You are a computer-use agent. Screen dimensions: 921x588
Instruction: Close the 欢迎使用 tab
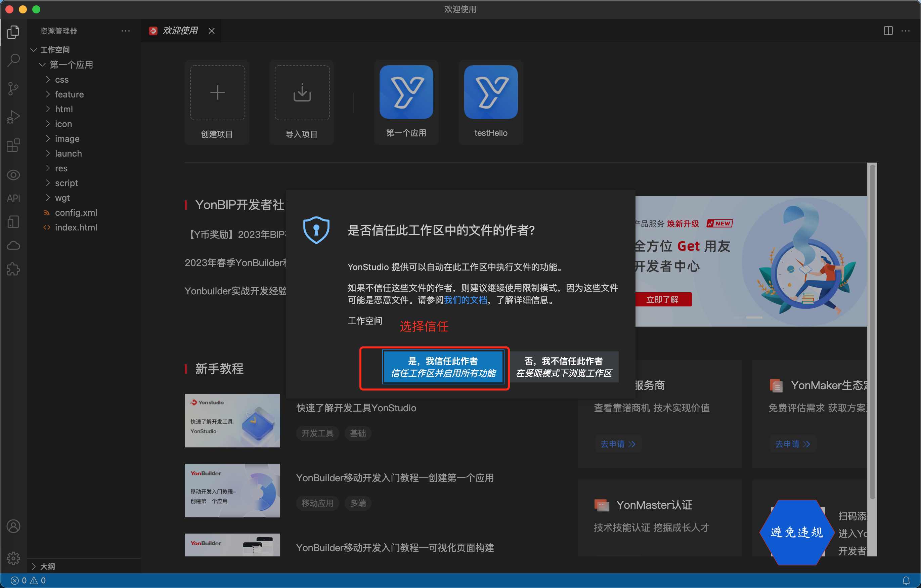point(212,31)
